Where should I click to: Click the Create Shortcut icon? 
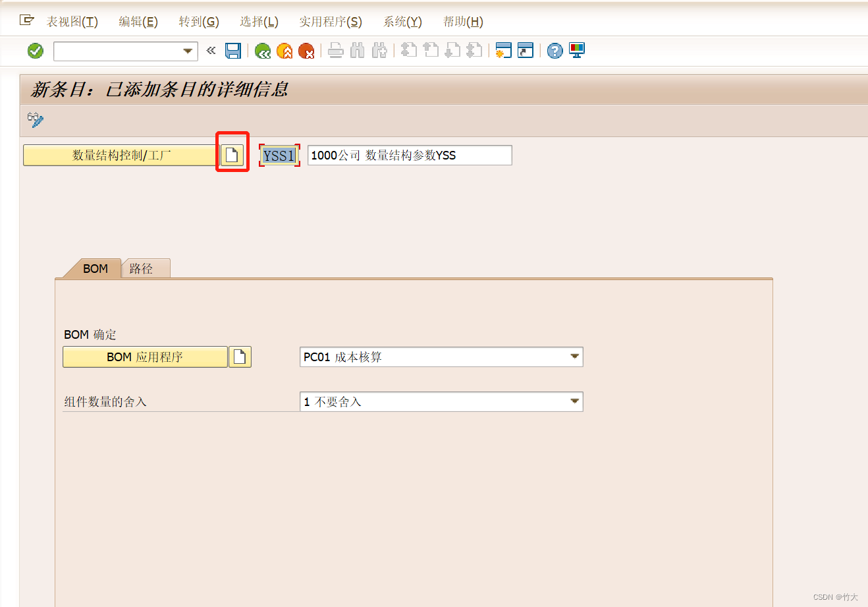point(526,50)
